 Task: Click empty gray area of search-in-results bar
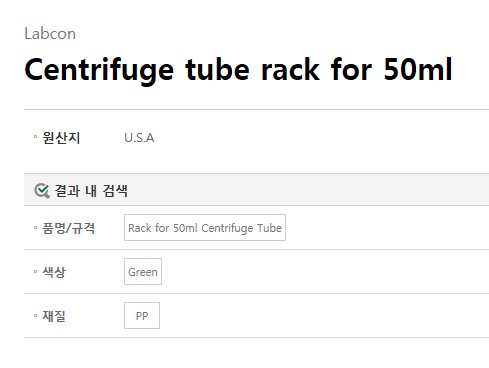click(x=307, y=190)
